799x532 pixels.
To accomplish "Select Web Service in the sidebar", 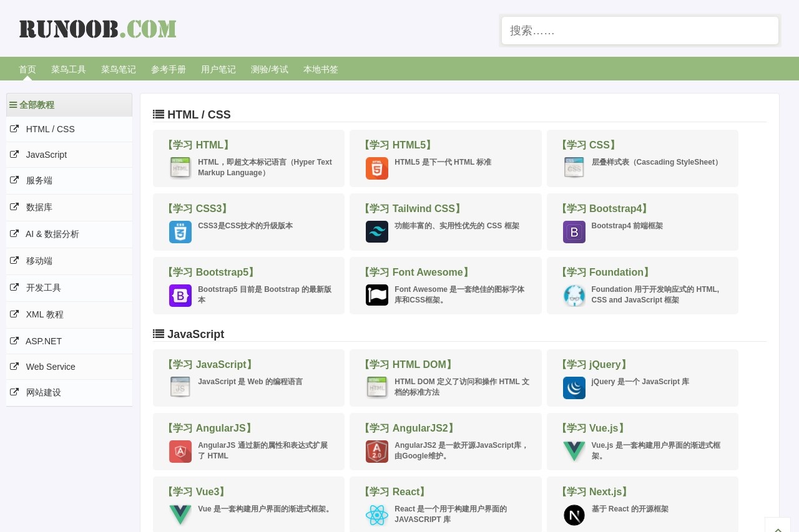I will [69, 367].
